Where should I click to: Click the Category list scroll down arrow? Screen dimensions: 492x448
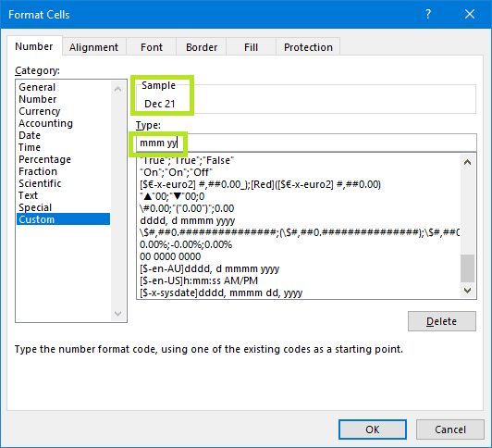pyautogui.click(x=118, y=313)
